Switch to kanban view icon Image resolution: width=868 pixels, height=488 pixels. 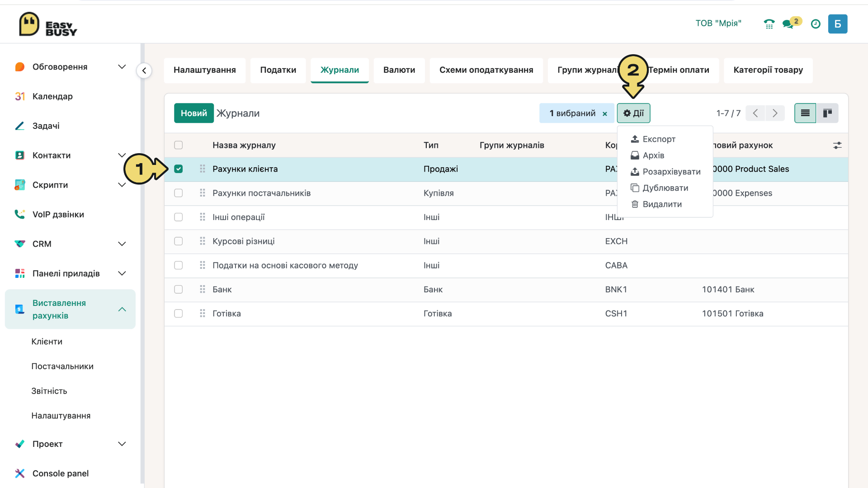[827, 113]
